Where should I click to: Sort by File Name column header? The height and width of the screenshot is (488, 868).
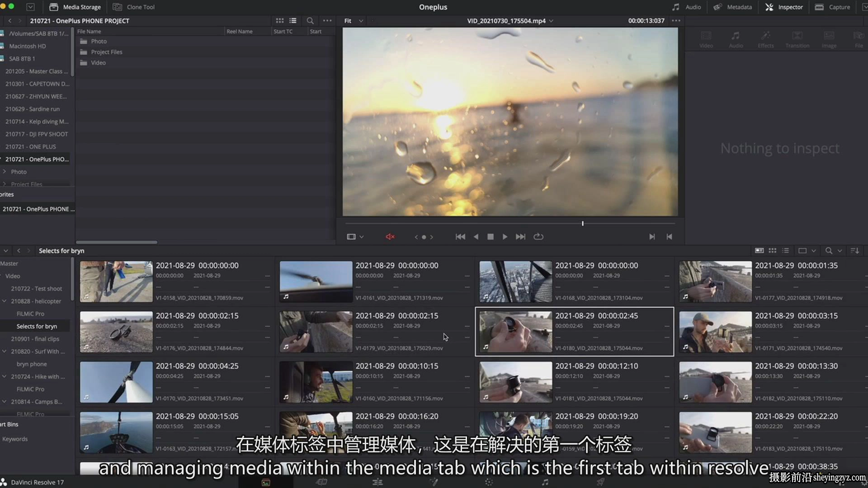(89, 31)
